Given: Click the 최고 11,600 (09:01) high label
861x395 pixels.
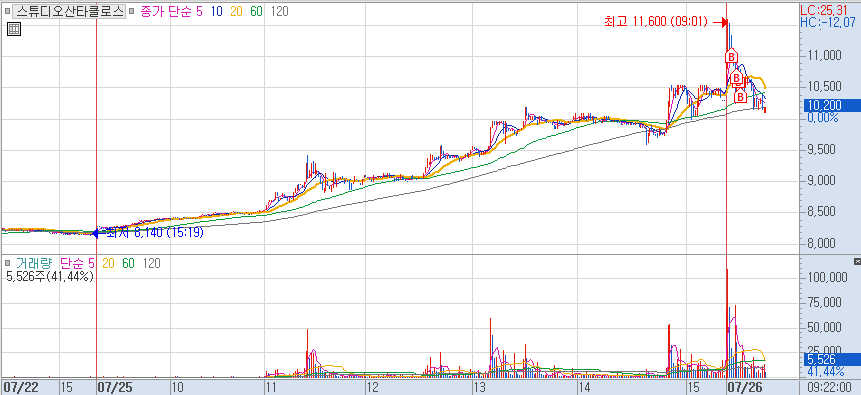Looking at the screenshot, I should (656, 22).
